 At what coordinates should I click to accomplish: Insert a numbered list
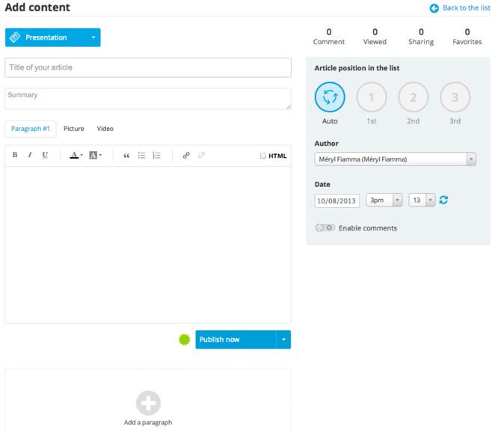pyautogui.click(x=156, y=156)
